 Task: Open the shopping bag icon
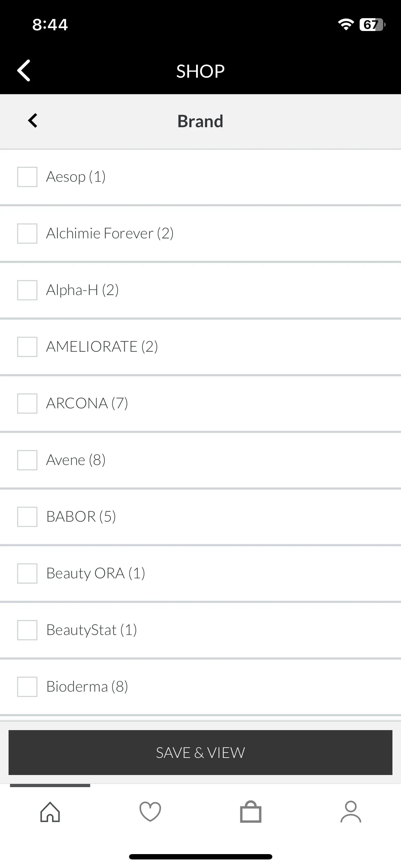click(251, 812)
